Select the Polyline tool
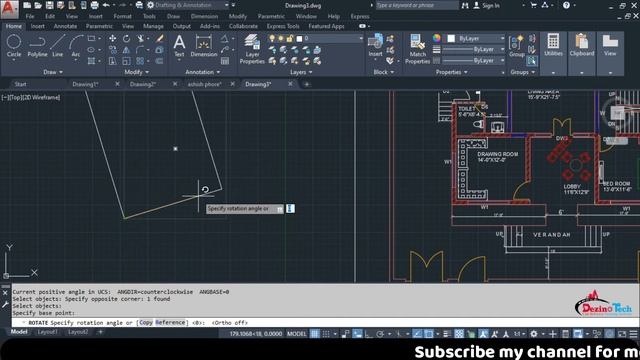This screenshot has height=360, width=640. (x=37, y=45)
